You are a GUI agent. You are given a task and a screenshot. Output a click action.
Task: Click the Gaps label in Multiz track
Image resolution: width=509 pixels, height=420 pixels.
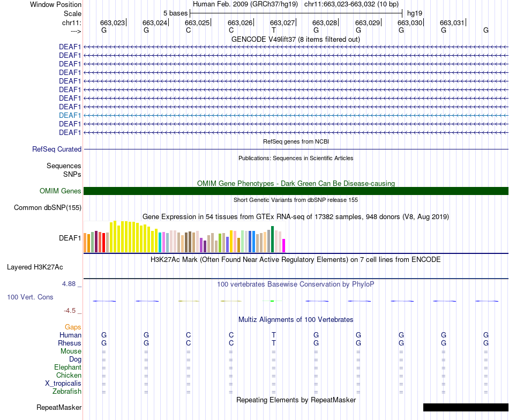click(73, 327)
